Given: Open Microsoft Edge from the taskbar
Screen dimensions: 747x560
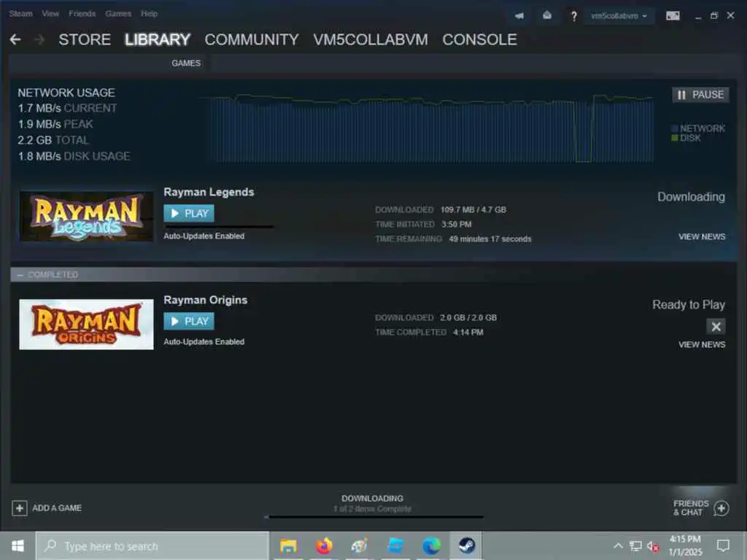Looking at the screenshot, I should [431, 545].
